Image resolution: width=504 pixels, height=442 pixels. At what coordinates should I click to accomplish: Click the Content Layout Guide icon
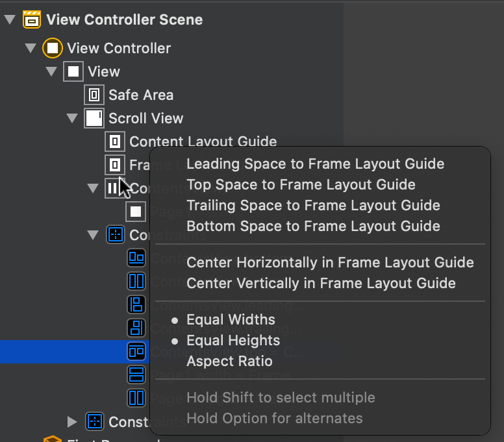[115, 141]
